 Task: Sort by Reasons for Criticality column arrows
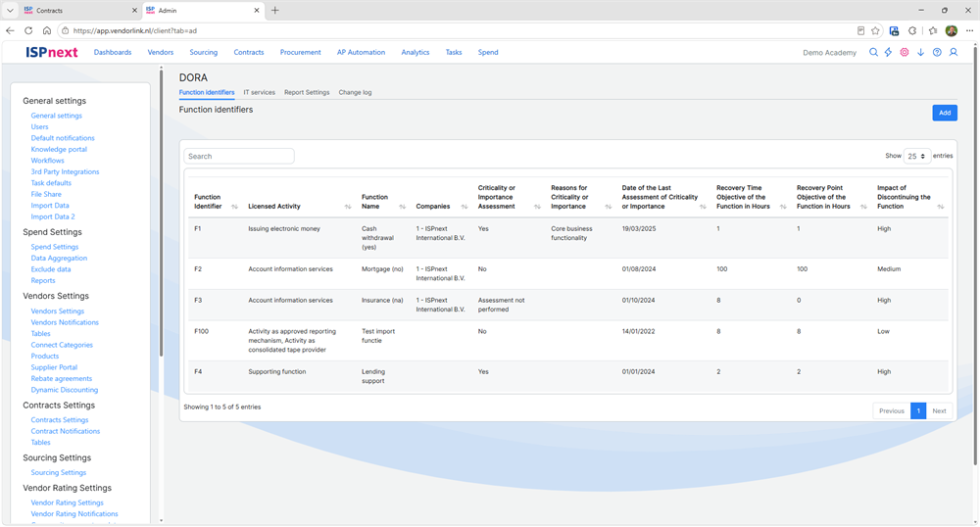[x=609, y=207]
